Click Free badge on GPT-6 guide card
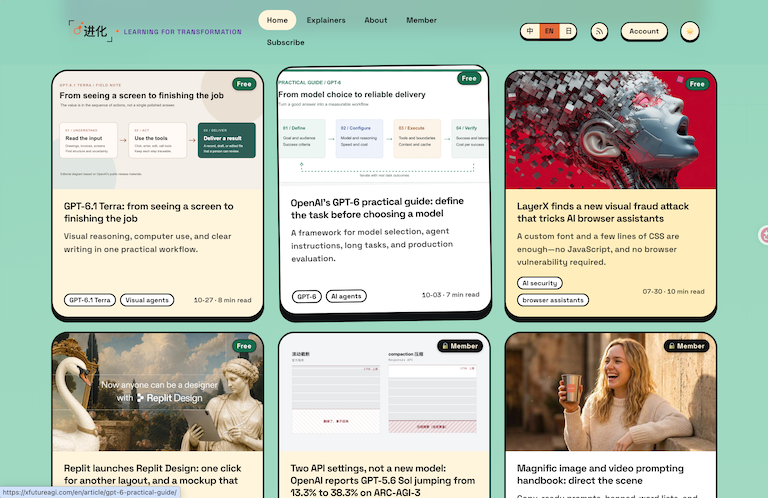This screenshot has width=768, height=498. point(469,78)
